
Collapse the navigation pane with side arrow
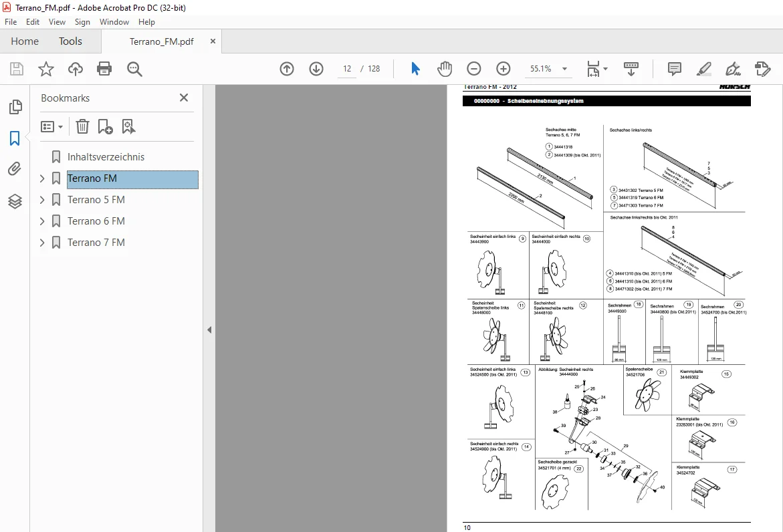click(209, 330)
